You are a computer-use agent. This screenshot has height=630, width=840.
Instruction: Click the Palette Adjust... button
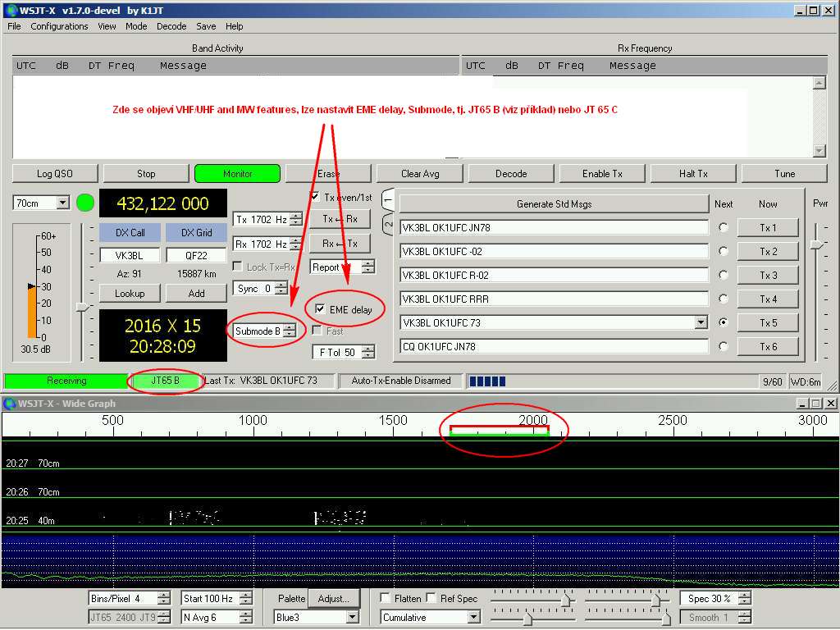pos(333,598)
